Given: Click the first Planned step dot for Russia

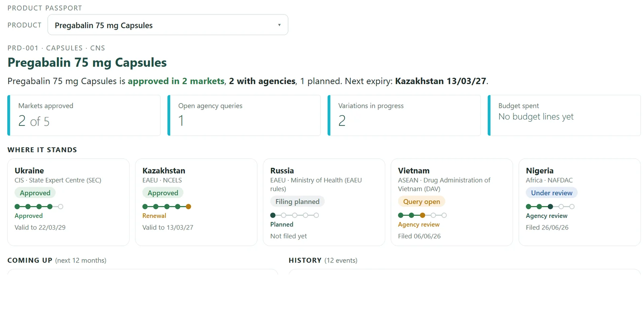Looking at the screenshot, I should point(273,215).
